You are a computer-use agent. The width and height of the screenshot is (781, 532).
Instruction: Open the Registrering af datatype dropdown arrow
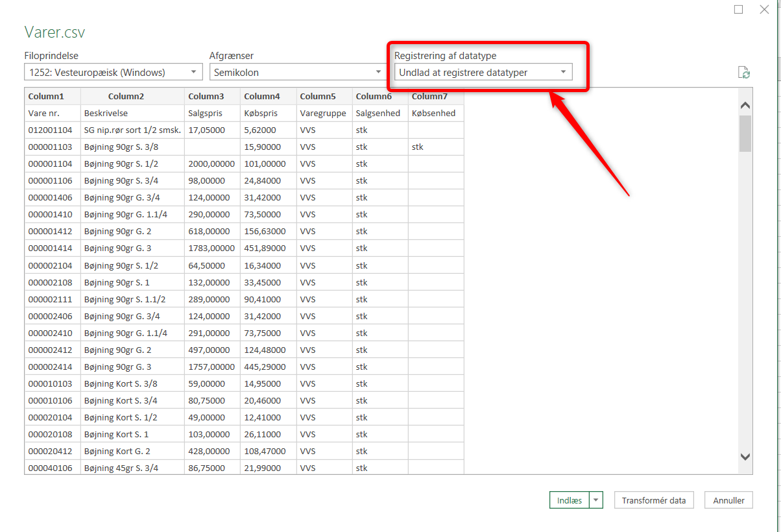(564, 72)
